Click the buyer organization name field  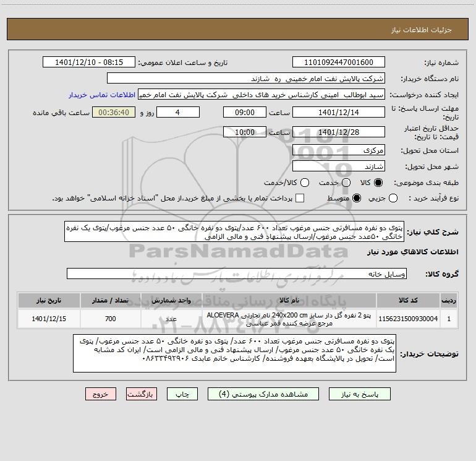246,79
